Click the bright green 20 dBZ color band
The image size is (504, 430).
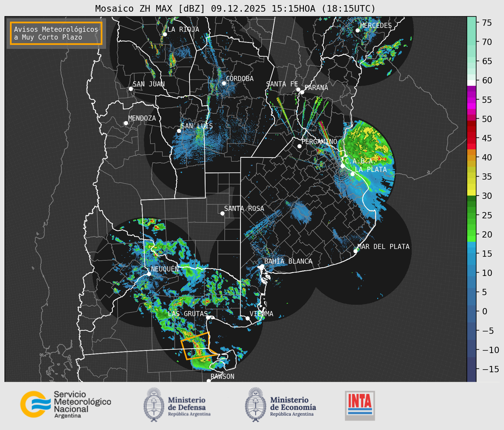coord(471,234)
